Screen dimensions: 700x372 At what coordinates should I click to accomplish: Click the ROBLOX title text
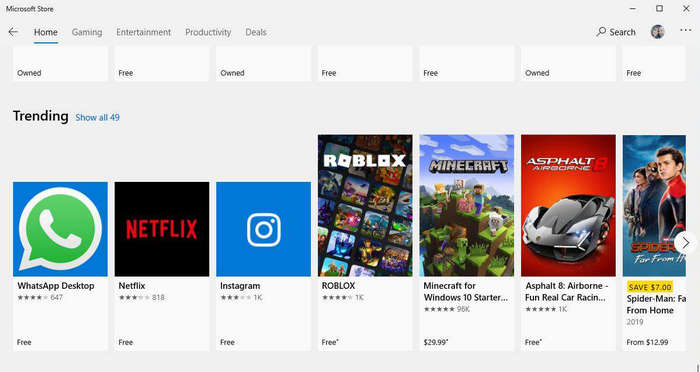coord(338,286)
